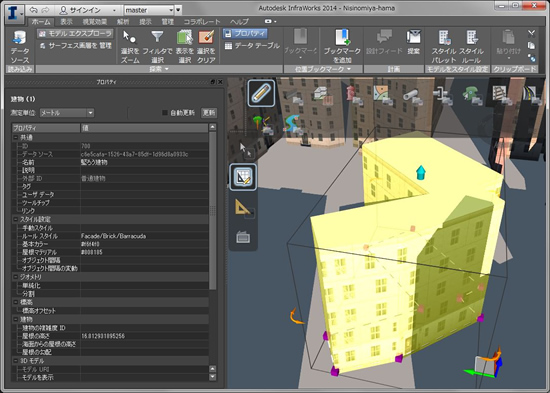The width and height of the screenshot is (550, 393).
Task: Select the city furniture hydrant tool
Action: 354,95
